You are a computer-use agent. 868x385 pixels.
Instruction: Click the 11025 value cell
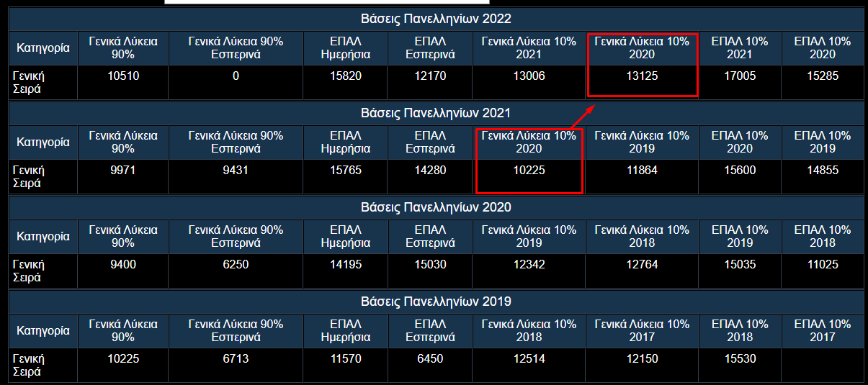pos(822,265)
